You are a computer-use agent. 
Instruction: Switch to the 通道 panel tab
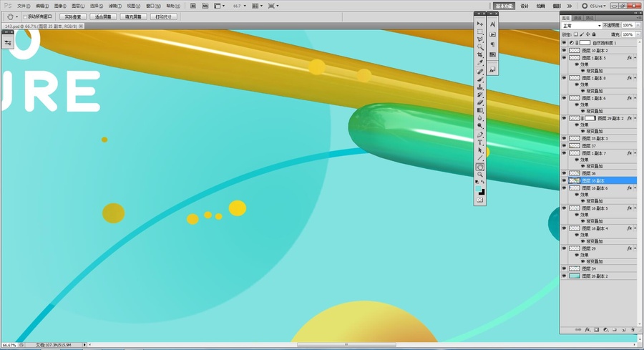click(x=577, y=18)
